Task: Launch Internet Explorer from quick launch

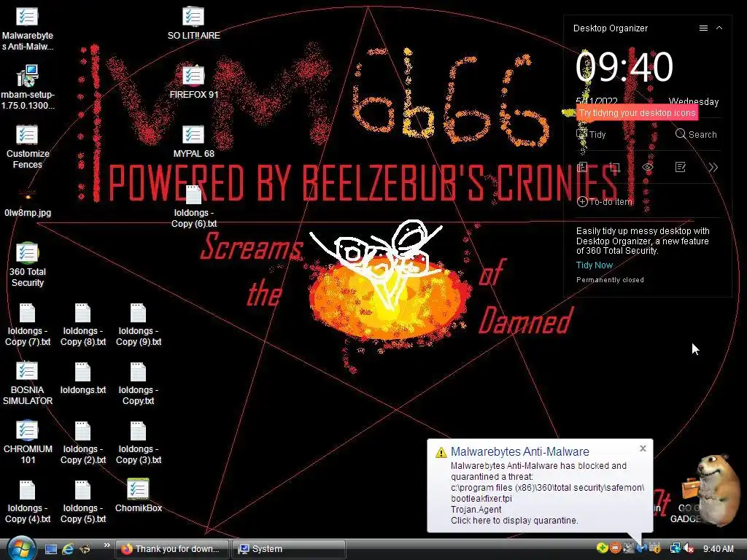Action: tap(68, 549)
